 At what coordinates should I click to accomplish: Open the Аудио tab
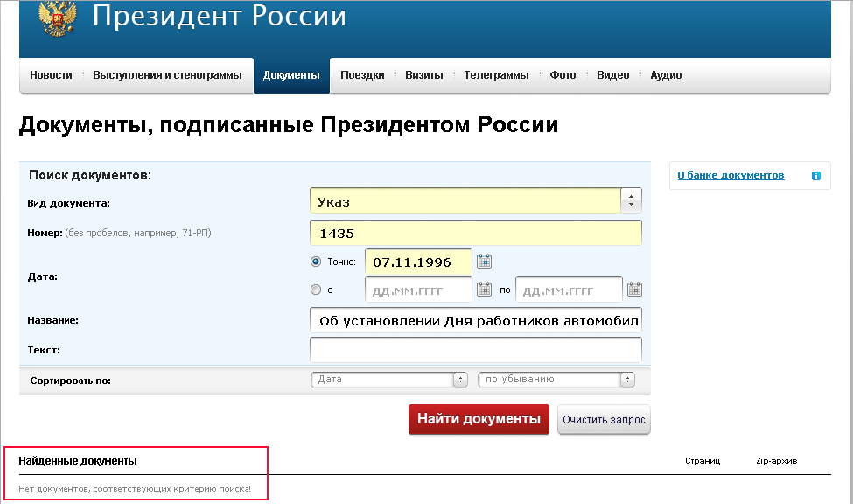666,75
